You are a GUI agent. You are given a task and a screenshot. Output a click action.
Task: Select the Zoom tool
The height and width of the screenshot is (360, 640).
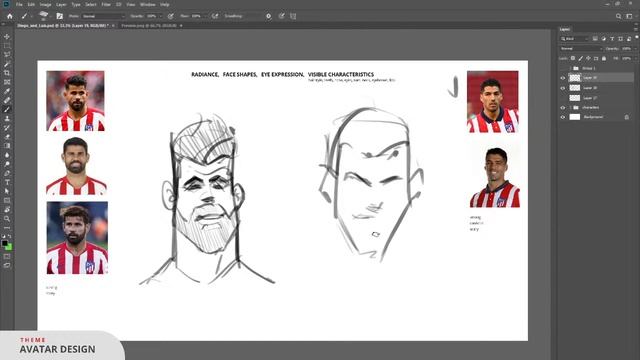(x=7, y=219)
